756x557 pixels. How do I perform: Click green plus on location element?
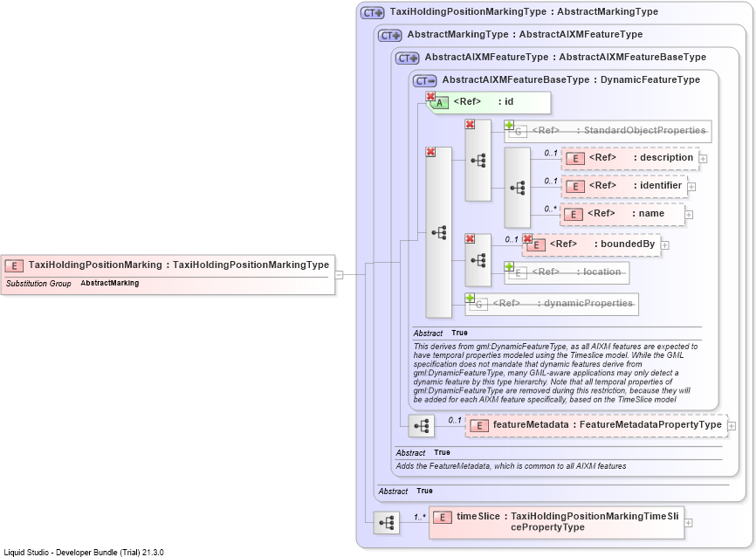click(509, 266)
